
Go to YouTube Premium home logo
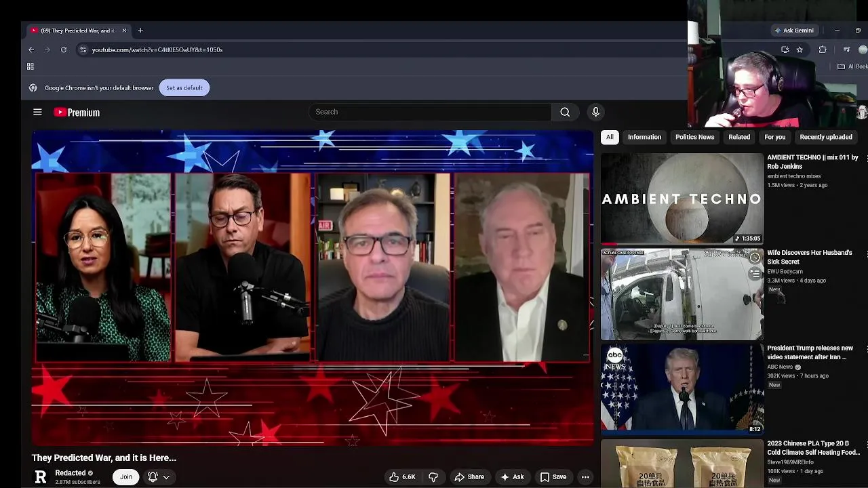click(x=77, y=113)
